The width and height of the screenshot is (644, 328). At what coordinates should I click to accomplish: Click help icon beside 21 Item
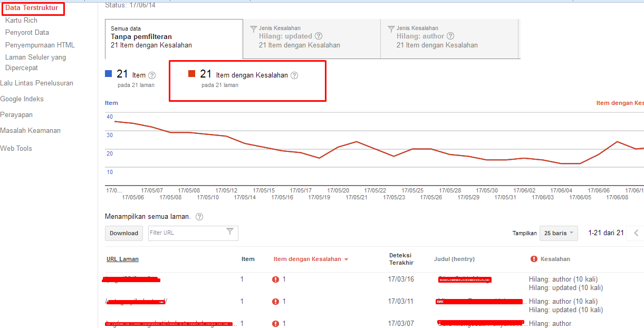click(152, 75)
